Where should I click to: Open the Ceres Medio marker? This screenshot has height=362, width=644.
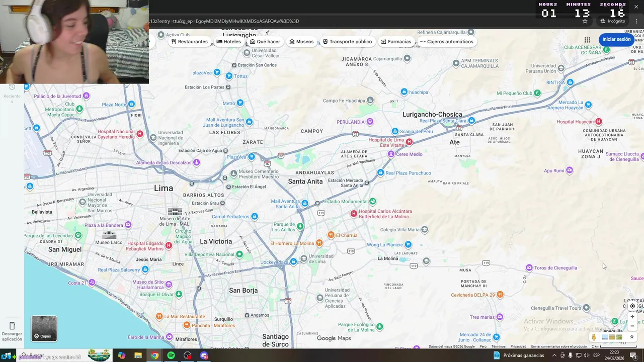point(391,154)
